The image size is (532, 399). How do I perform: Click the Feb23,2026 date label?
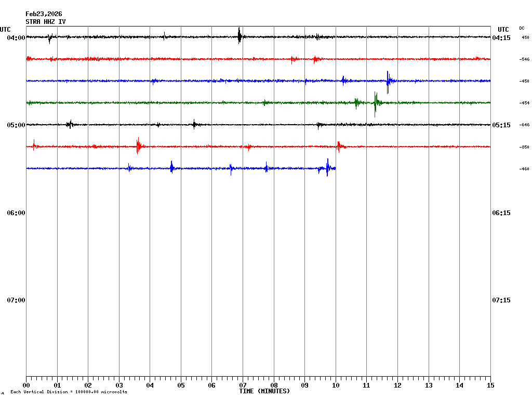(44, 14)
